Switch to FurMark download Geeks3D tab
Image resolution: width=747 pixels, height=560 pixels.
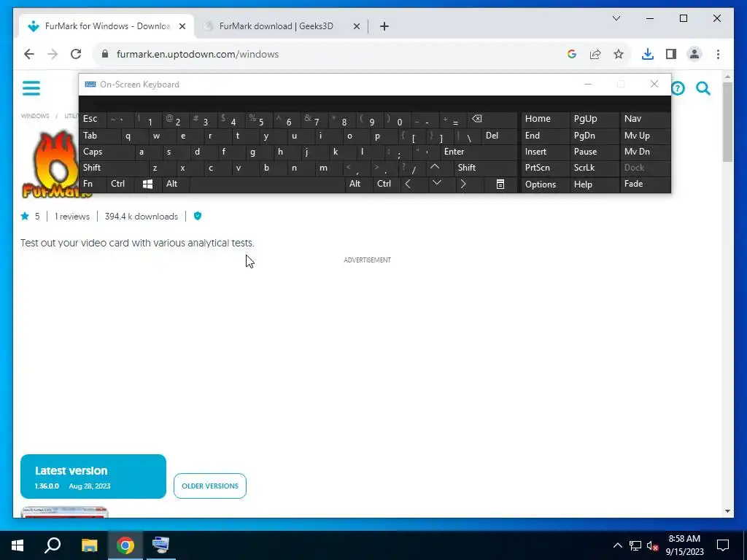(x=276, y=26)
